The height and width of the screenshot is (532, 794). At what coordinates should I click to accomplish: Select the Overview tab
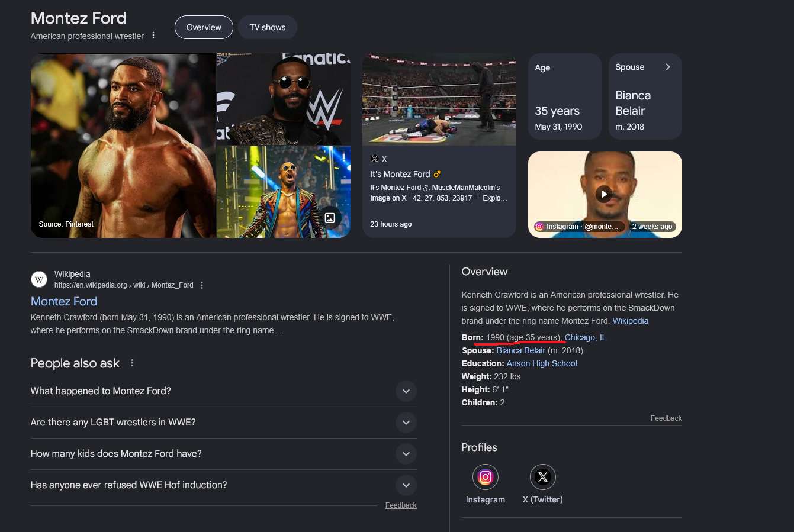tap(204, 27)
